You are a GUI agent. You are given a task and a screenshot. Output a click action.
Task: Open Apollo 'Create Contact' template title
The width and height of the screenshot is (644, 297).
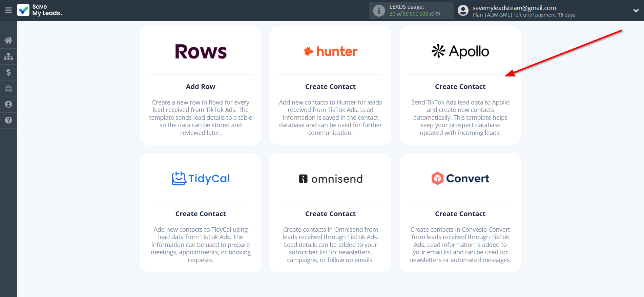(460, 87)
